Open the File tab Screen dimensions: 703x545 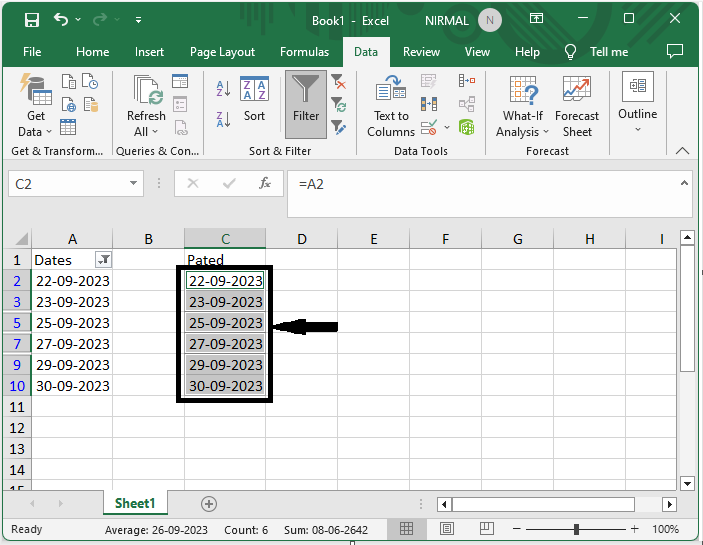click(32, 52)
